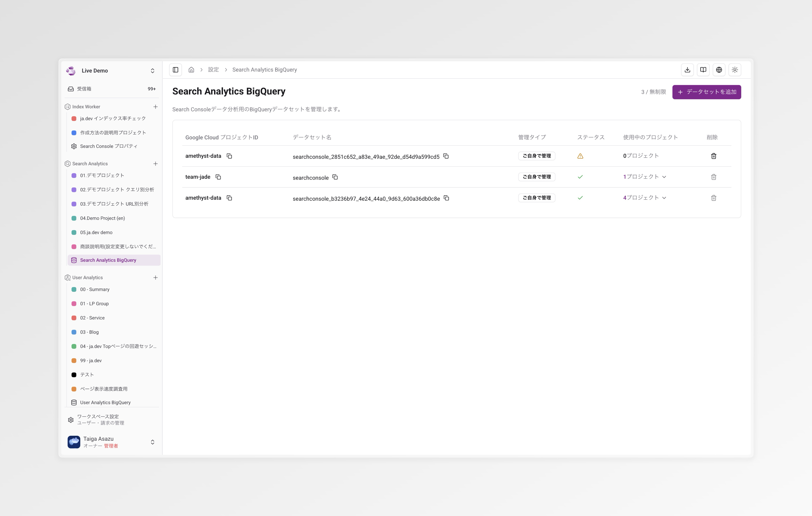Viewport: 812px width, 516px height.
Task: Click the globe language icon
Action: coord(719,70)
